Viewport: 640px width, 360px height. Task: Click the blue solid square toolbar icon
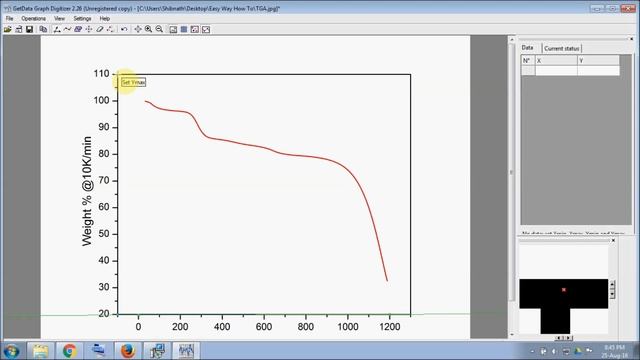184,29
